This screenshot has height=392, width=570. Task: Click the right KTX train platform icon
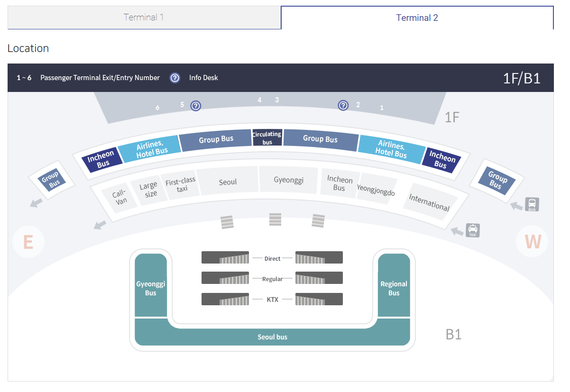pos(319,299)
